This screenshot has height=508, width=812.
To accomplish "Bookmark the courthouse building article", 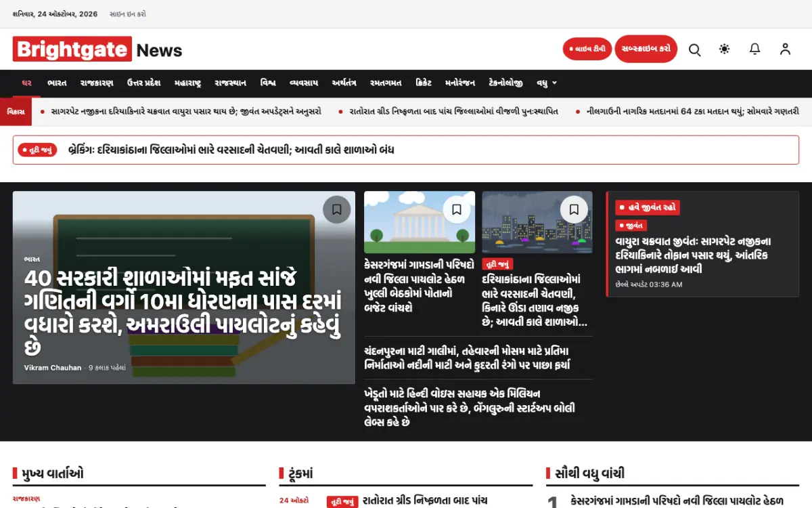I will [x=457, y=209].
